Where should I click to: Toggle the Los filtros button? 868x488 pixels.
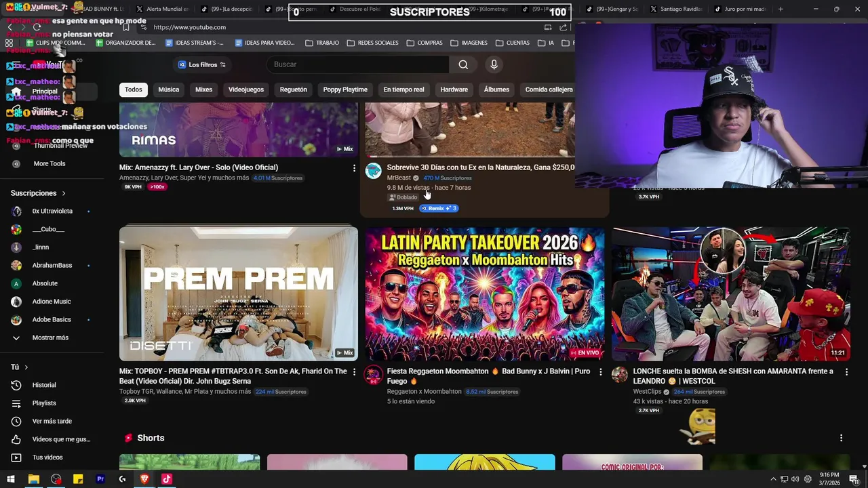[x=201, y=64]
